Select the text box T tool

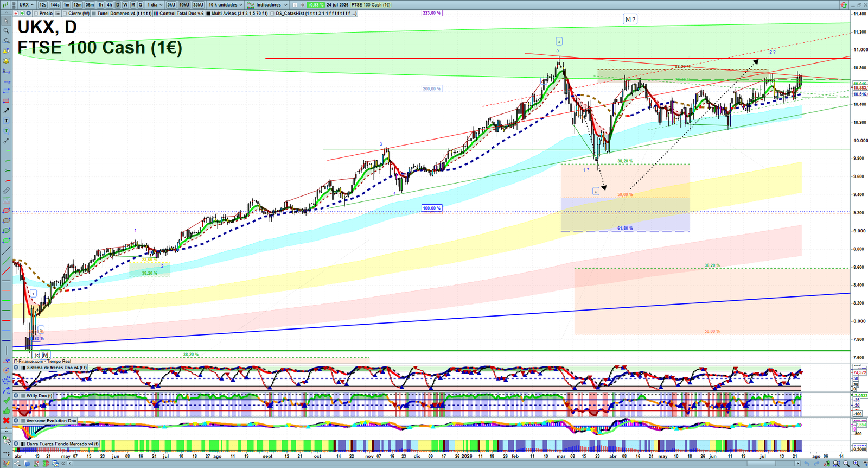(x=7, y=121)
